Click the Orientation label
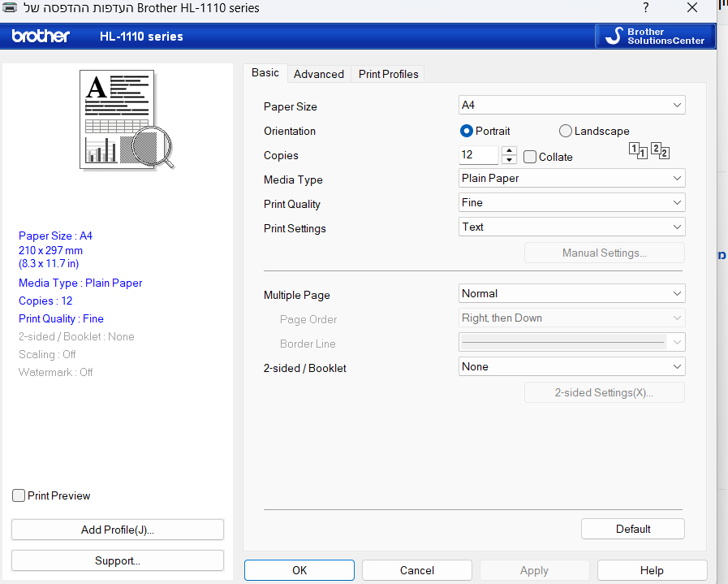 pyautogui.click(x=290, y=131)
